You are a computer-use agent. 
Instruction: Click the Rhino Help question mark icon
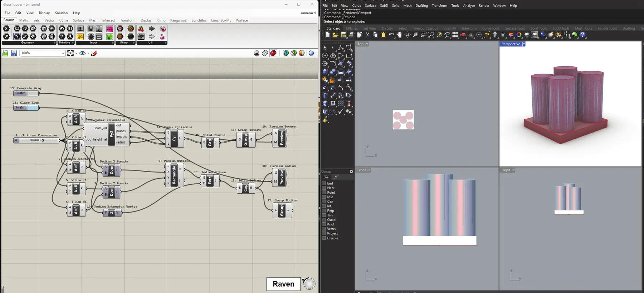(x=583, y=35)
